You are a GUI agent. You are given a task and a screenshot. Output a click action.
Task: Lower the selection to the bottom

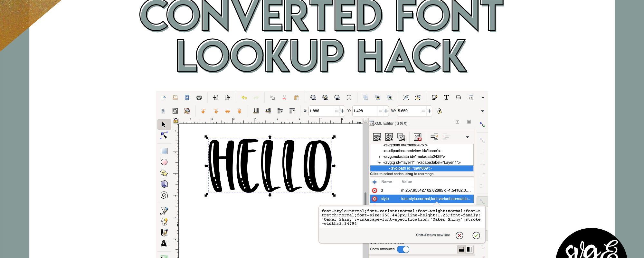coord(256,111)
